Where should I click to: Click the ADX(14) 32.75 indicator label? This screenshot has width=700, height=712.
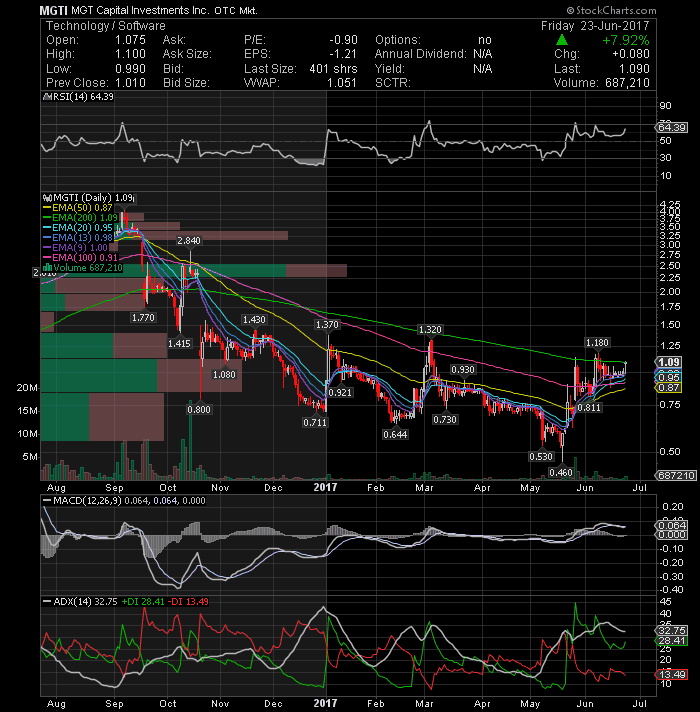coord(80,602)
